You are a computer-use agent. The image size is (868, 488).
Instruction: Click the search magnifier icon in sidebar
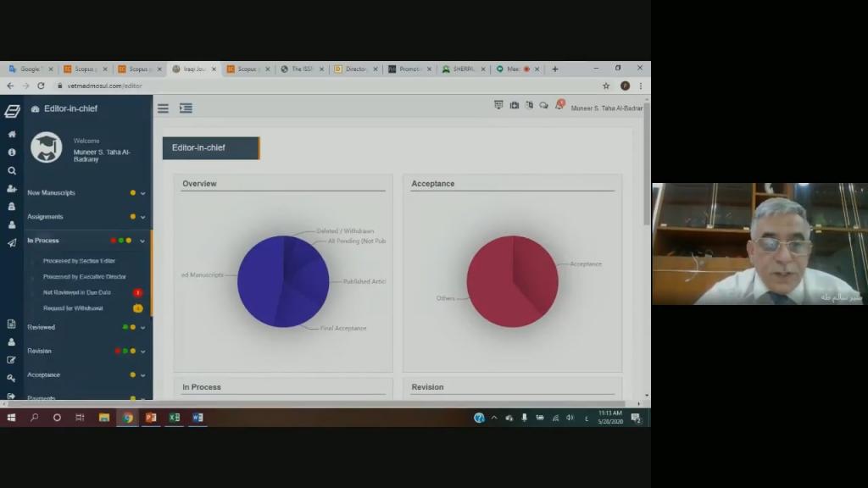coord(12,170)
